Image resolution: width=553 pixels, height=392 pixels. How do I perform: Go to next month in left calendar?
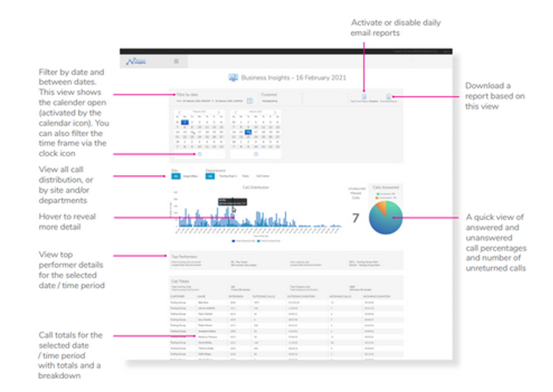(219, 112)
